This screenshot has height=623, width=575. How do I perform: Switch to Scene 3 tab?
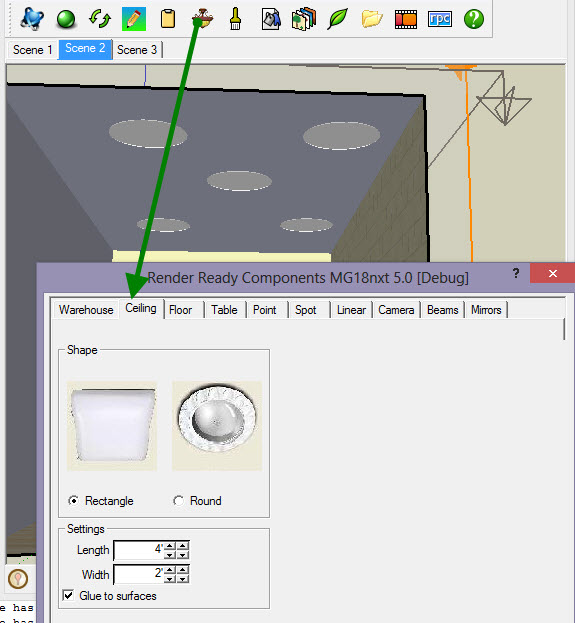click(x=137, y=50)
